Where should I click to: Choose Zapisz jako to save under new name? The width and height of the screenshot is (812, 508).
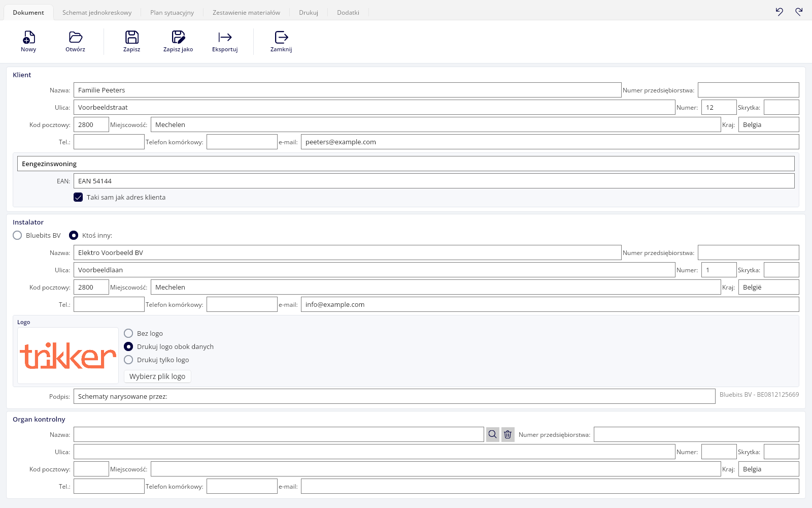(178, 41)
